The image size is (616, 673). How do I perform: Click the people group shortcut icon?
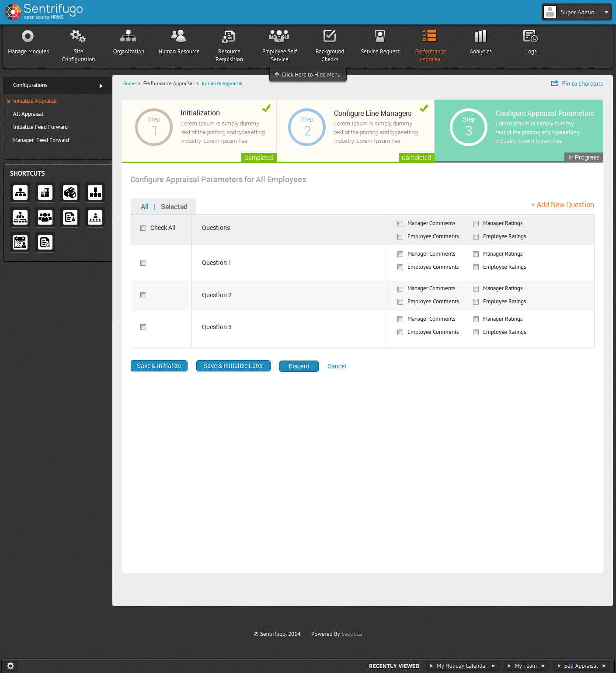pyautogui.click(x=45, y=217)
